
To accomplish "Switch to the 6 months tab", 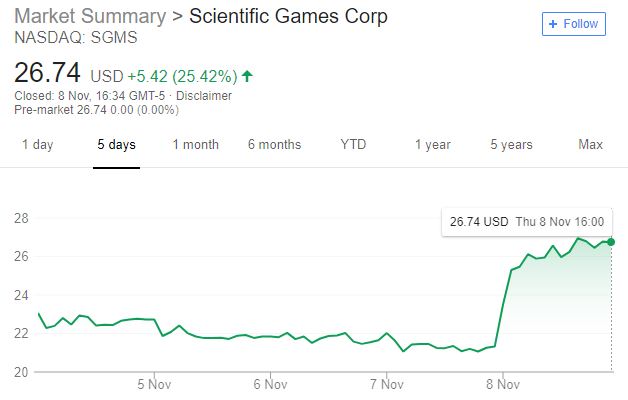I will click(274, 145).
